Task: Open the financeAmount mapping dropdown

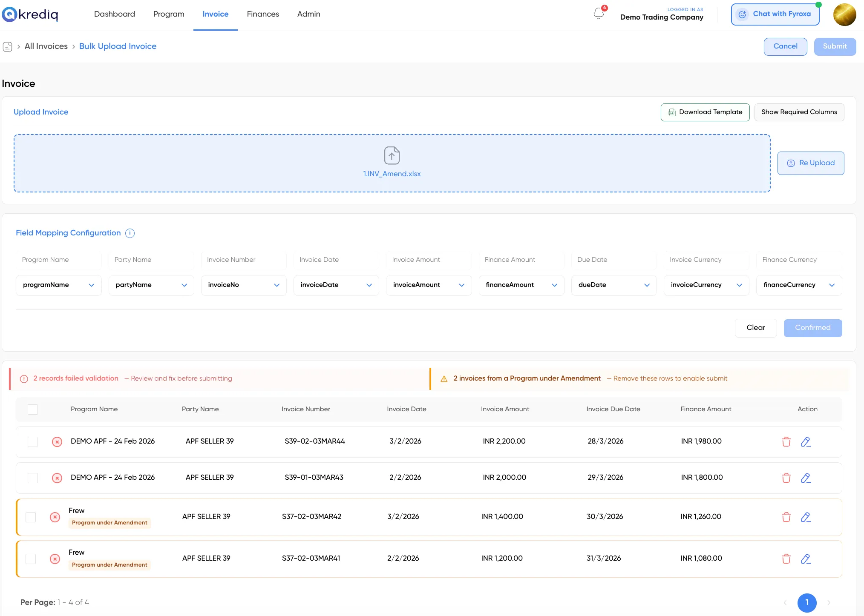Action: tap(521, 285)
